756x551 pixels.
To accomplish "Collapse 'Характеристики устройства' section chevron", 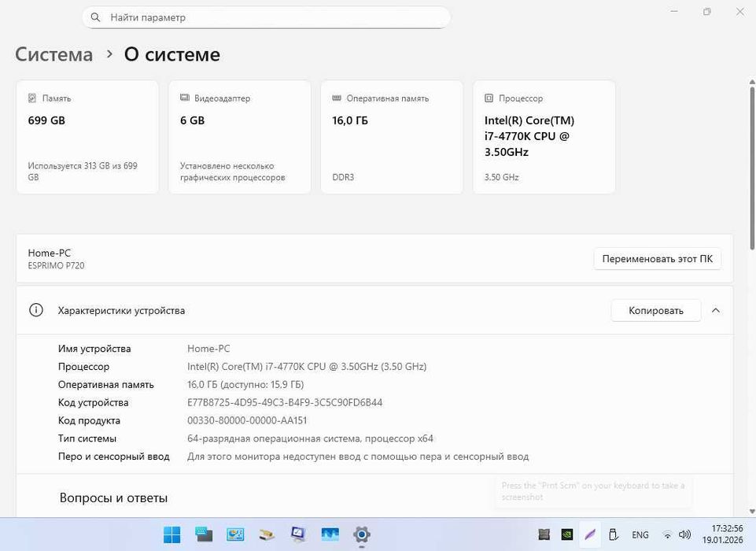I will point(716,310).
